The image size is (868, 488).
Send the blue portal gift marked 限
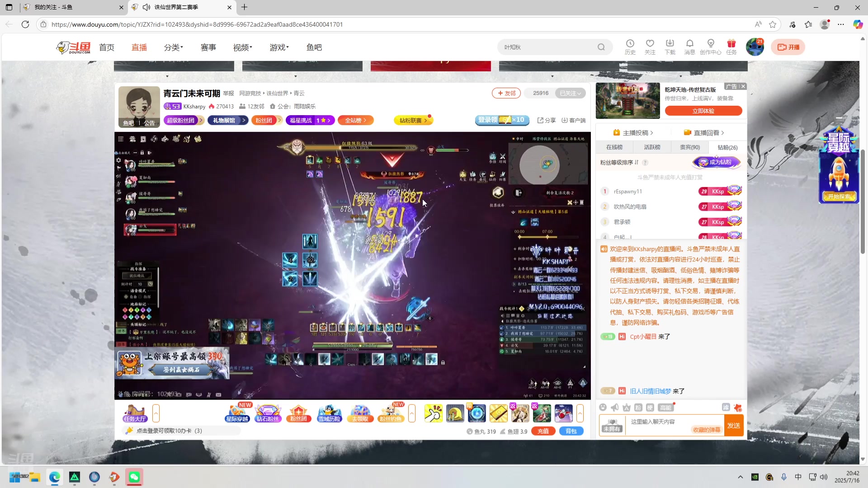click(476, 413)
